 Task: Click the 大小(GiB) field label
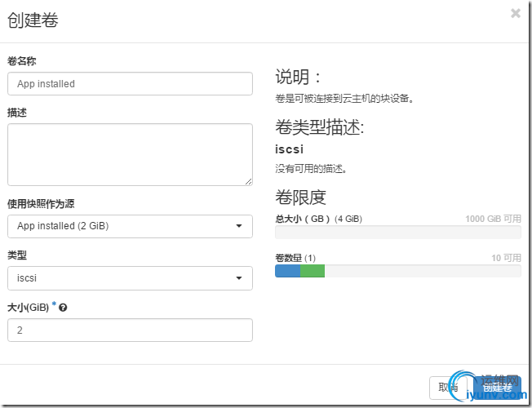(28, 308)
